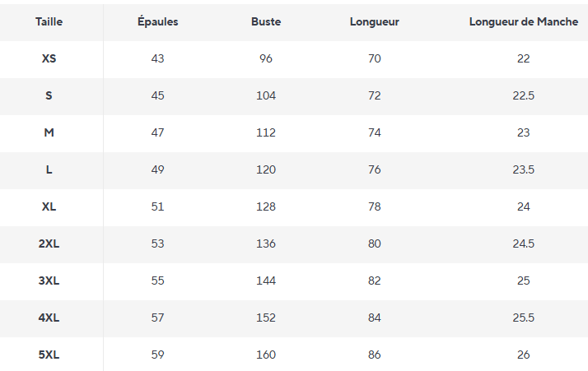Select the 2XL size row label
The height and width of the screenshot is (371, 588).
click(x=49, y=244)
